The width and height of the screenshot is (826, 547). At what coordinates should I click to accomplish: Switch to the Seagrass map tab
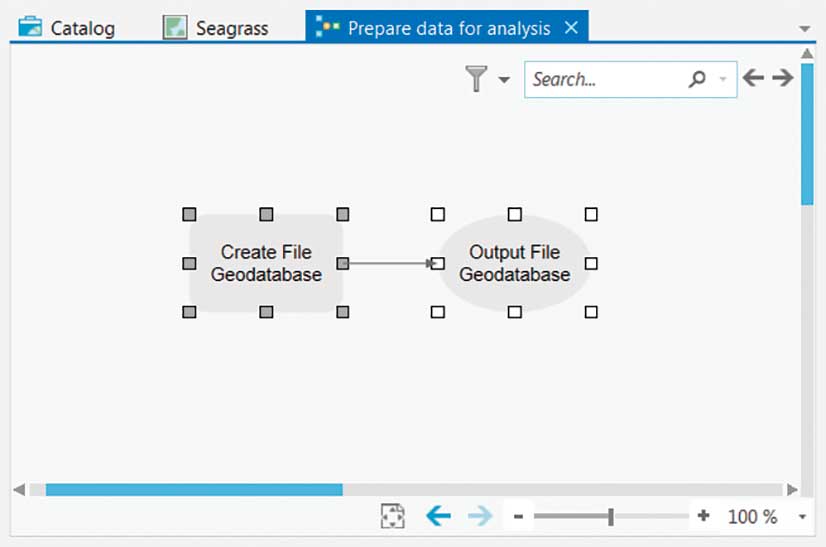tap(217, 28)
